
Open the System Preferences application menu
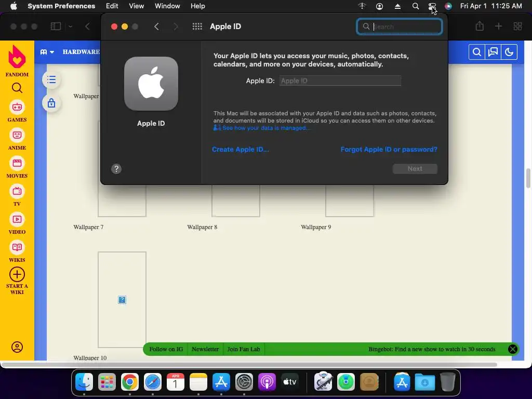tap(61, 6)
